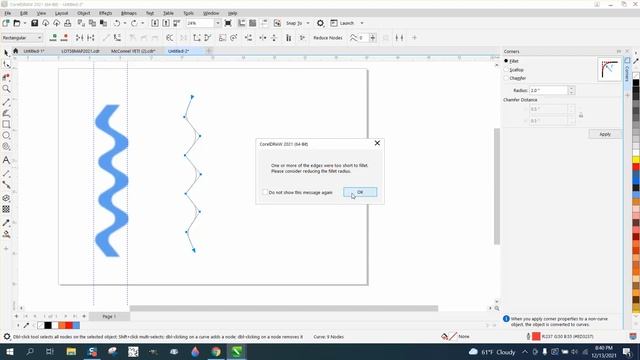The image size is (640, 360).
Task: Click the Delete Nodes icon in property bar
Action: point(64,38)
